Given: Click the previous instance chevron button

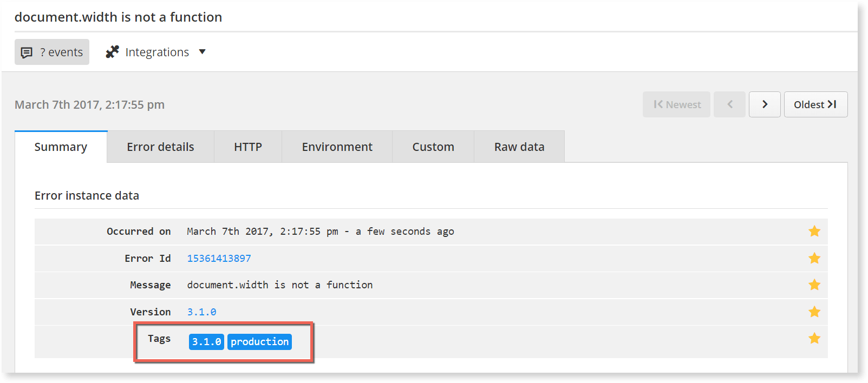Looking at the screenshot, I should (729, 104).
